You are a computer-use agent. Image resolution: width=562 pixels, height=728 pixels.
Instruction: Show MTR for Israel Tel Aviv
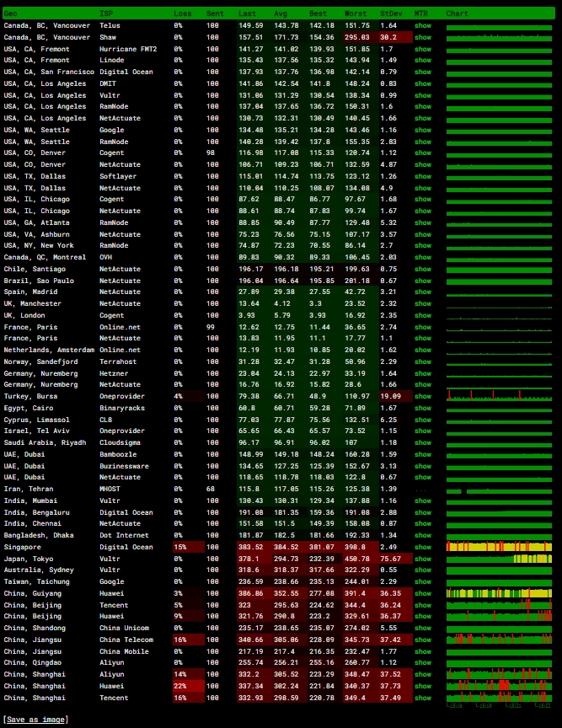click(x=423, y=431)
